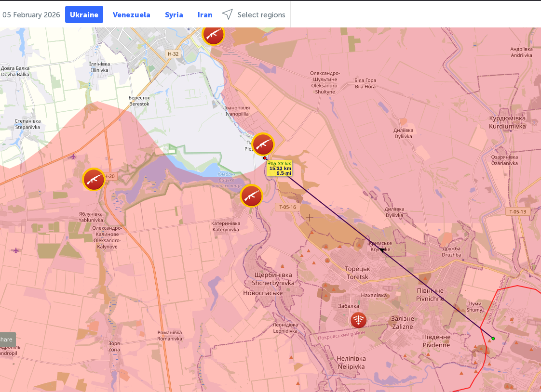
Task: Select the purple airplane icon at the left edge
Action: tap(16, 250)
